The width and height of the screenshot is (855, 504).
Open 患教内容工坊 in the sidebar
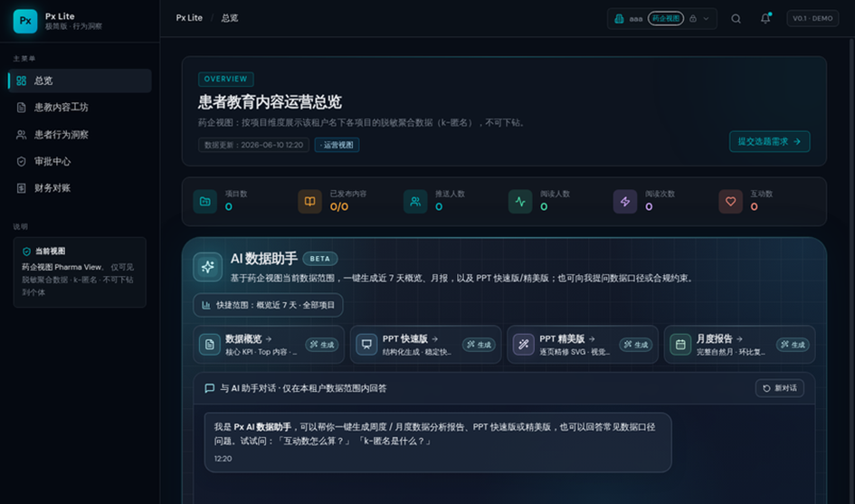point(80,108)
